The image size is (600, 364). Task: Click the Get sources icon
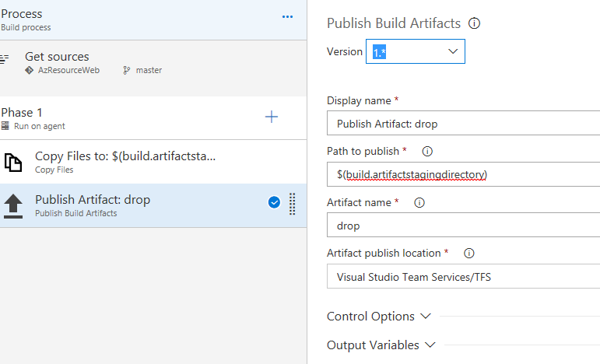pyautogui.click(x=6, y=59)
